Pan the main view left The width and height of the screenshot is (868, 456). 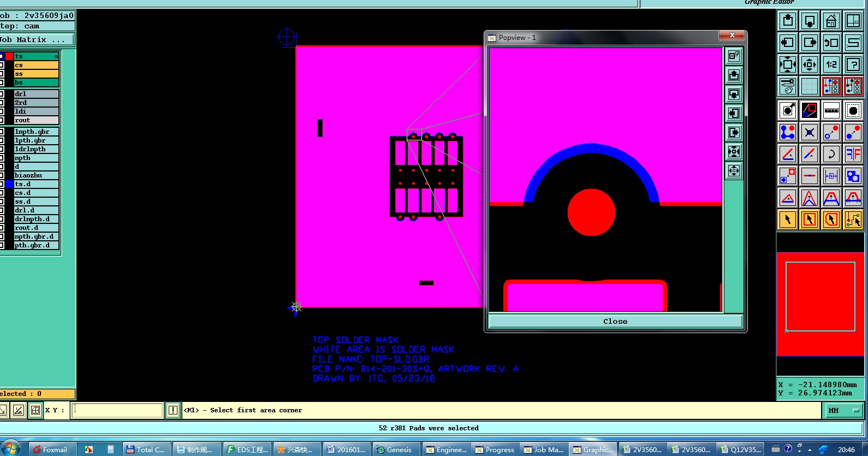pyautogui.click(x=788, y=43)
